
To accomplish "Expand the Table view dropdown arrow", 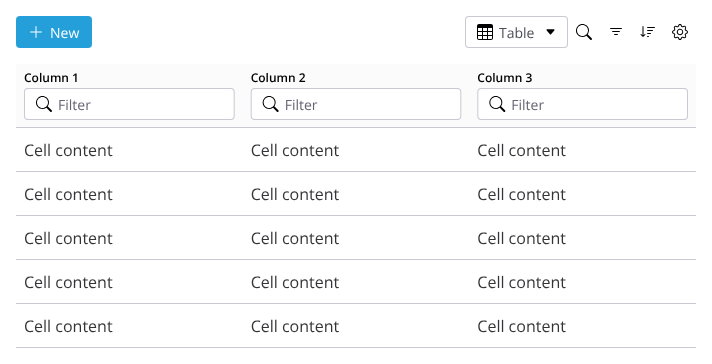I will [550, 32].
